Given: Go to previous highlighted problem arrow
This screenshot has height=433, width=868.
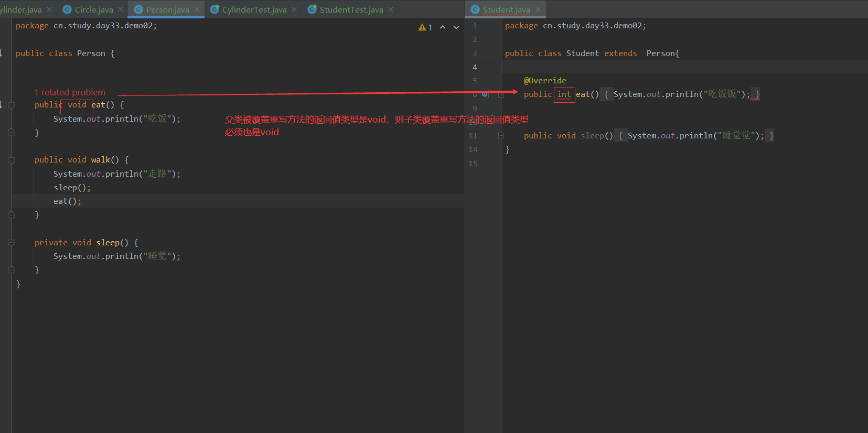Looking at the screenshot, I should point(443,27).
